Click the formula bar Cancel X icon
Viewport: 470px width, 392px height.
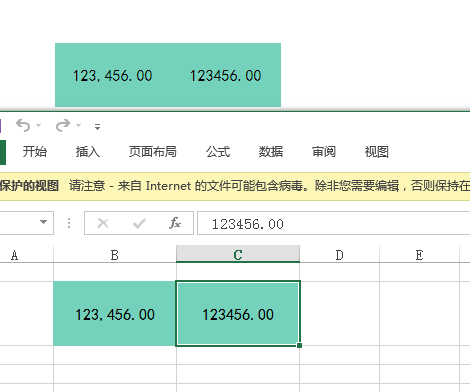pyautogui.click(x=103, y=223)
